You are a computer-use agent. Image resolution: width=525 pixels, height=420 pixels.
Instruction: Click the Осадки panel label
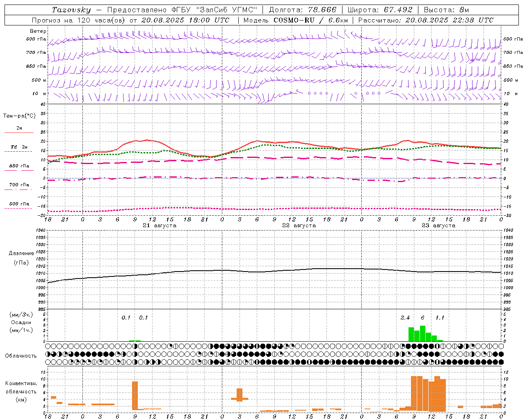click(x=21, y=322)
